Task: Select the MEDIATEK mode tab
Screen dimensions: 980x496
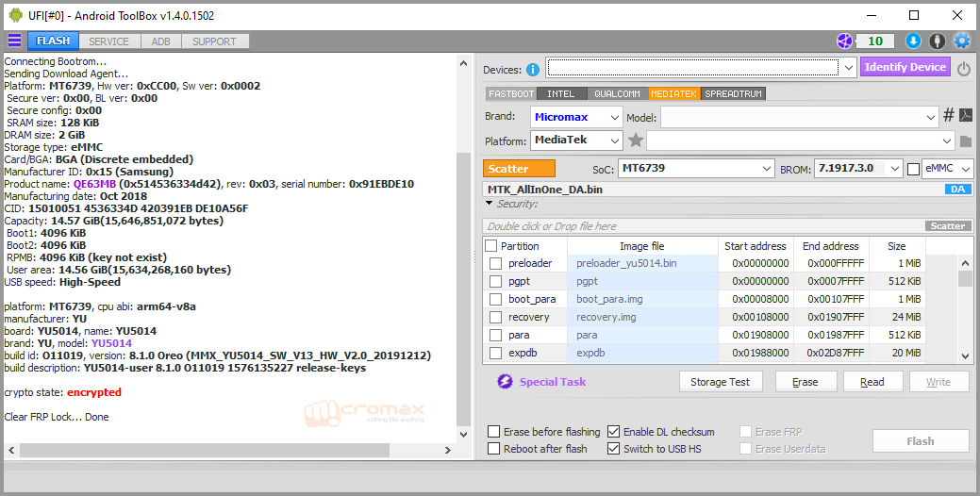Action: coord(673,93)
